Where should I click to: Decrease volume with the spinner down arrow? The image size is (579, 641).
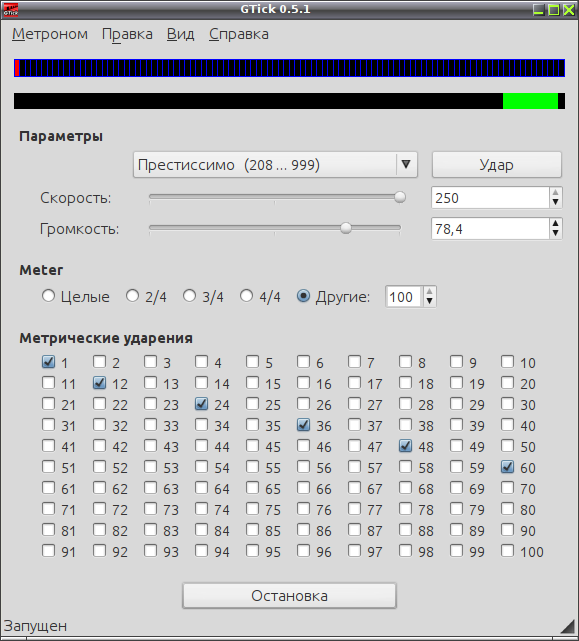coord(555,234)
